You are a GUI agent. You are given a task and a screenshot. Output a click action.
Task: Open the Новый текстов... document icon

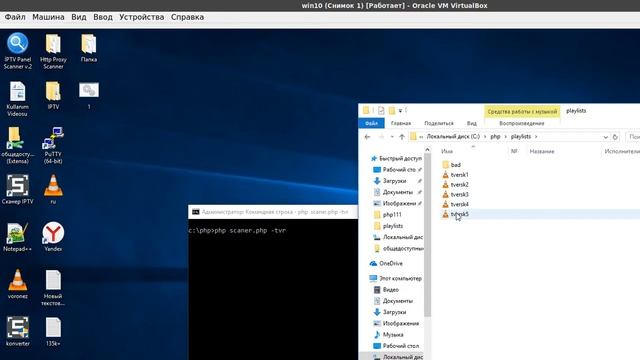(x=53, y=288)
